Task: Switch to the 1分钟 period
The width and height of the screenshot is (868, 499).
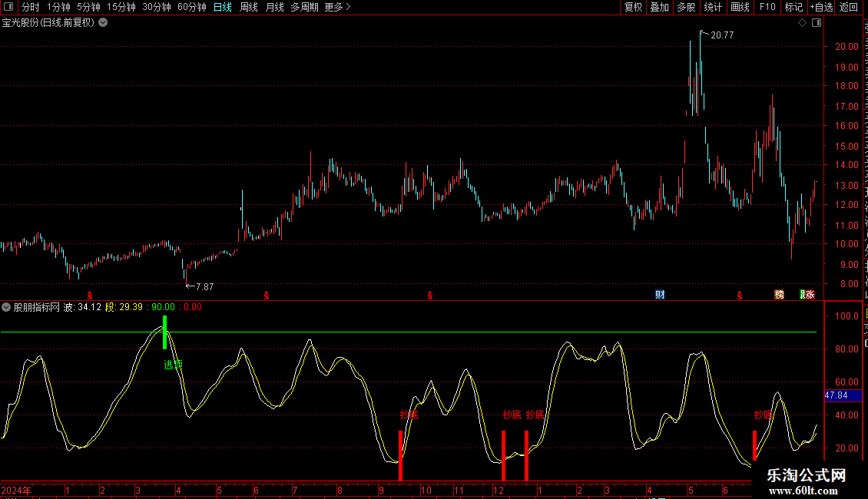Action: (x=58, y=7)
